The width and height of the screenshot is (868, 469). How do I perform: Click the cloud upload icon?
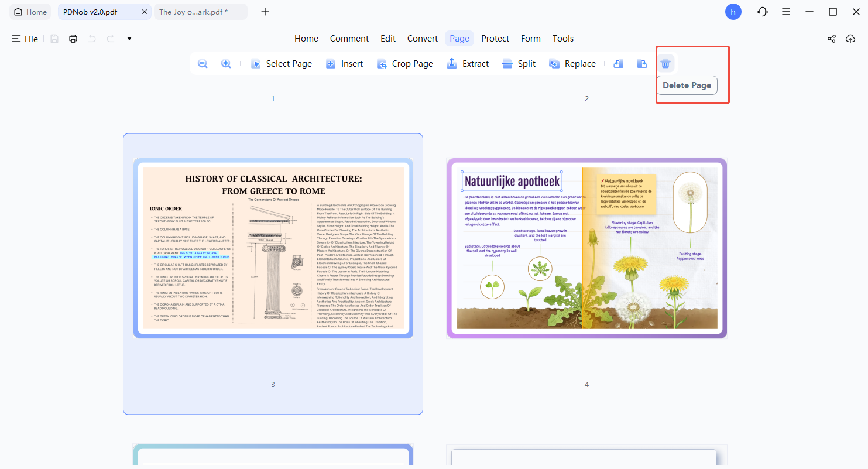[850, 39]
